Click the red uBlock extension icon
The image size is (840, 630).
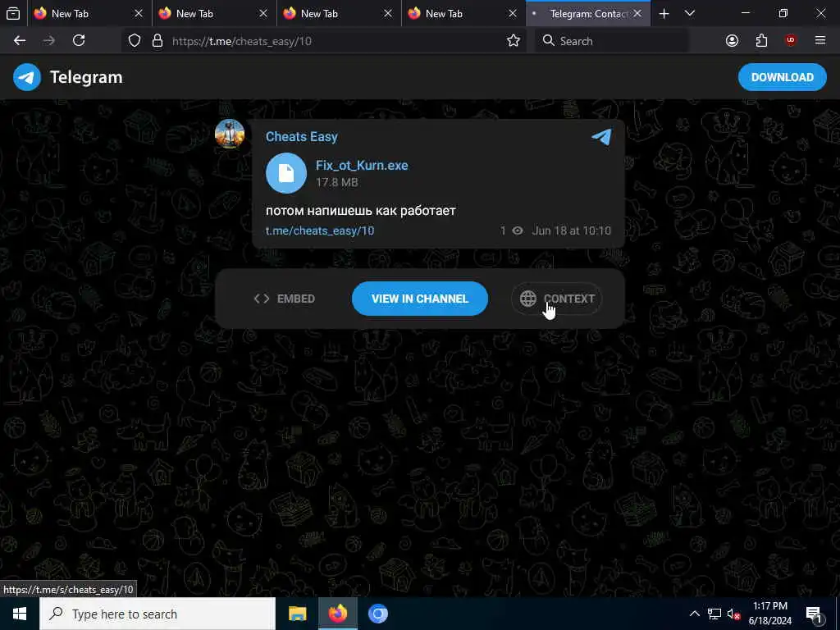tap(791, 41)
